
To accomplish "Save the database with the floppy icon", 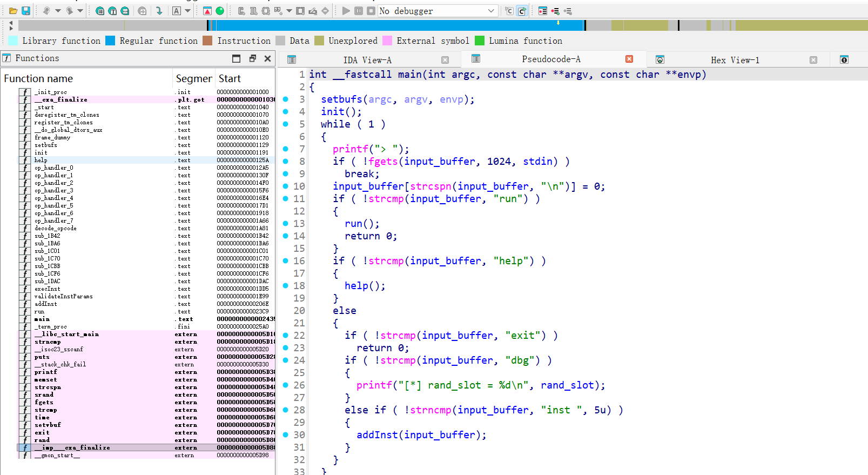I will (x=25, y=11).
